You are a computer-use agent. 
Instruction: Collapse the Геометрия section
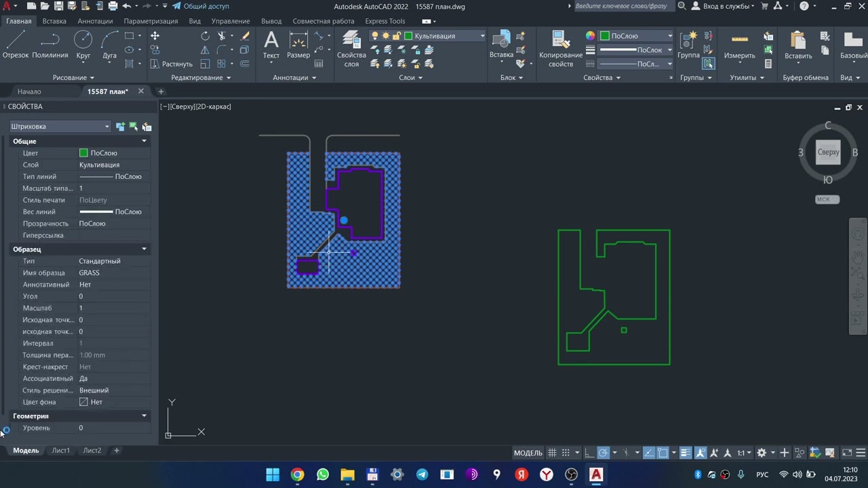[x=144, y=415]
